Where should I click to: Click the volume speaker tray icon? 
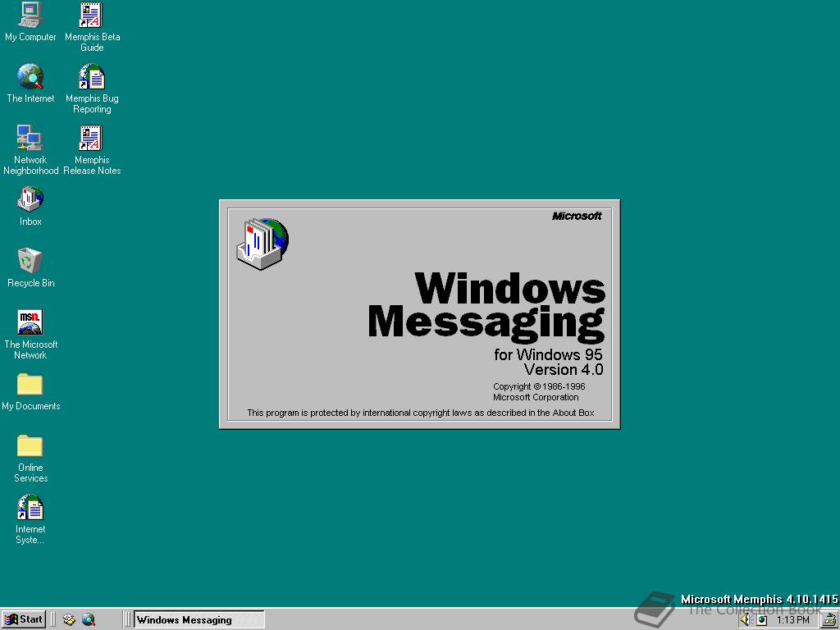tap(746, 620)
